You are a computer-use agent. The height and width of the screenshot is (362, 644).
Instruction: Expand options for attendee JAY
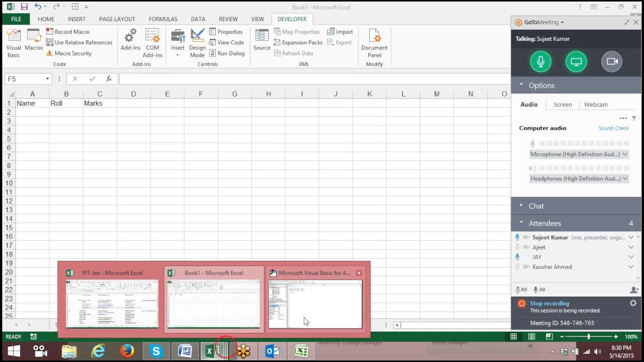(x=631, y=257)
